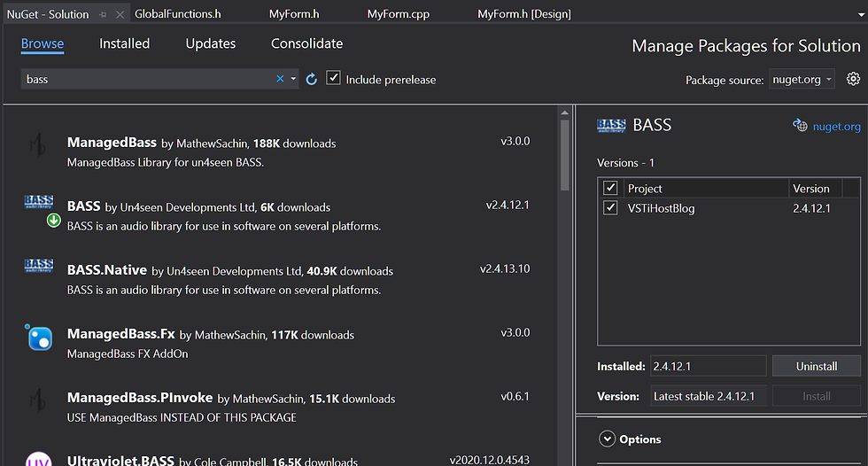Click the scroll up arrow of package list
This screenshot has height=466, width=868.
(565, 113)
